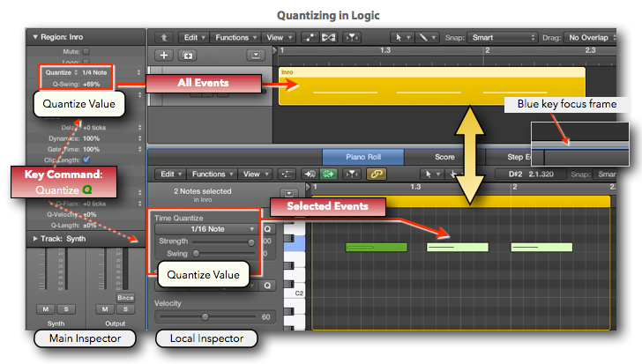Click the catch playhead icon in tracks toolbar
The width and height of the screenshot is (642, 364).
[x=352, y=38]
